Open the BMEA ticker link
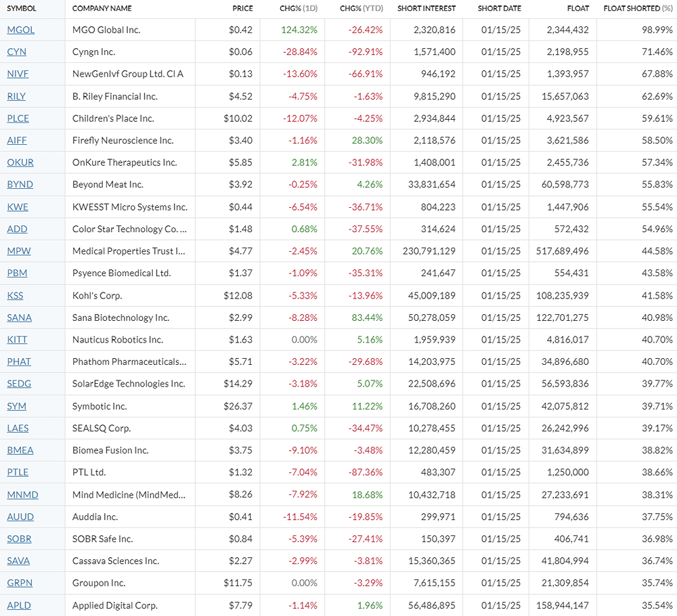 pos(20,450)
